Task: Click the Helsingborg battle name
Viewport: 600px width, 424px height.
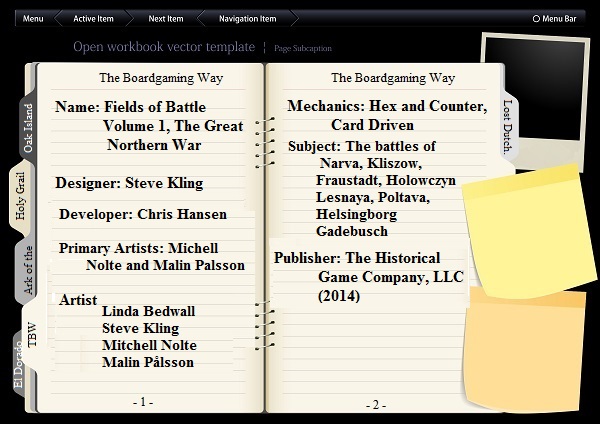Action: tap(357, 214)
